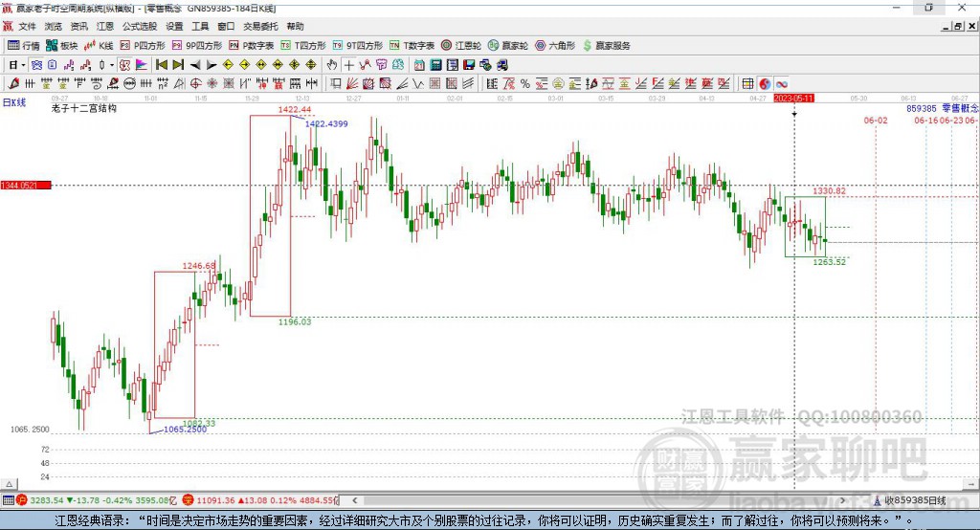Switch to the K线 chart view
980x530 pixels.
99,46
